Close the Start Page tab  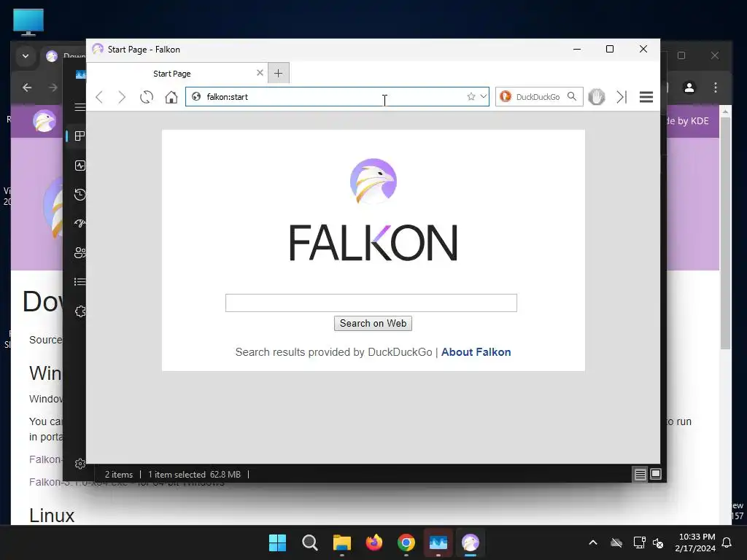click(260, 73)
